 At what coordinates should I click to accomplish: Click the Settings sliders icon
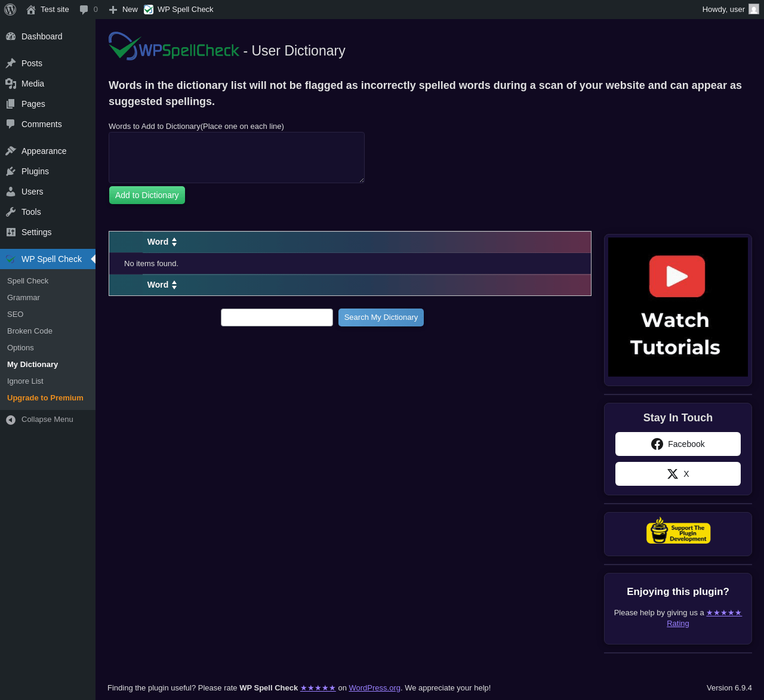pos(11,232)
